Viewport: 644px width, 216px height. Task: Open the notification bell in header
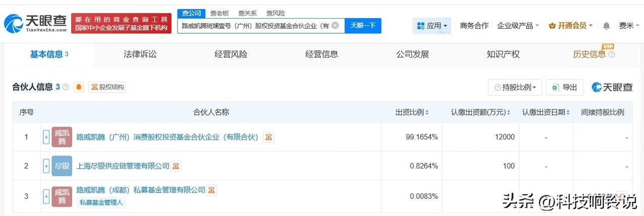pos(607,26)
